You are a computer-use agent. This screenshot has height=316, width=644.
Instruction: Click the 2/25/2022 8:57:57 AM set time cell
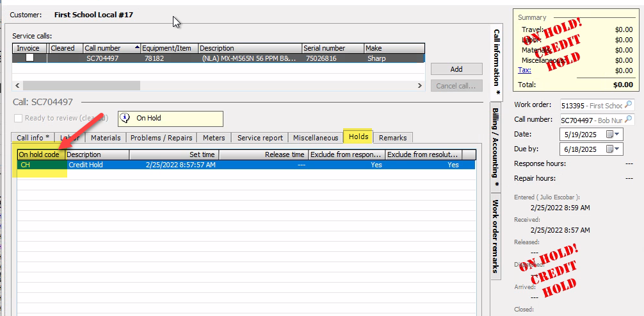pos(174,165)
